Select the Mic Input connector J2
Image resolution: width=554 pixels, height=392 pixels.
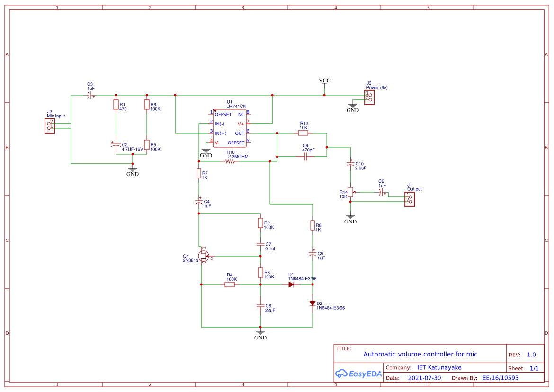49,125
